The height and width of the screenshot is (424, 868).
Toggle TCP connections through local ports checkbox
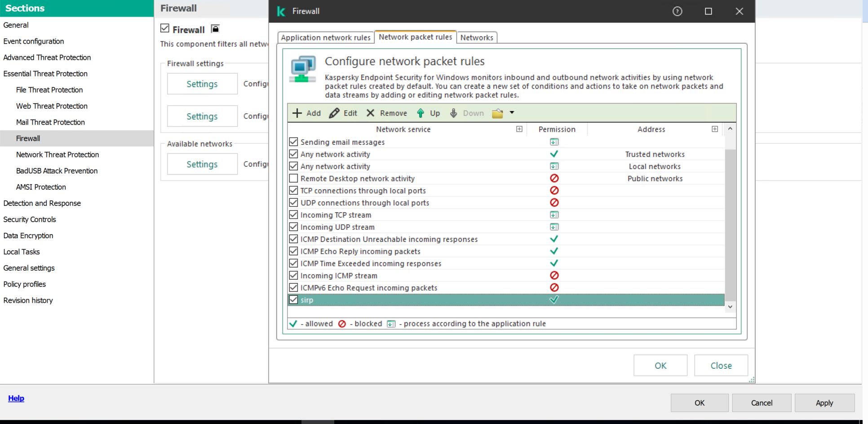pos(293,191)
